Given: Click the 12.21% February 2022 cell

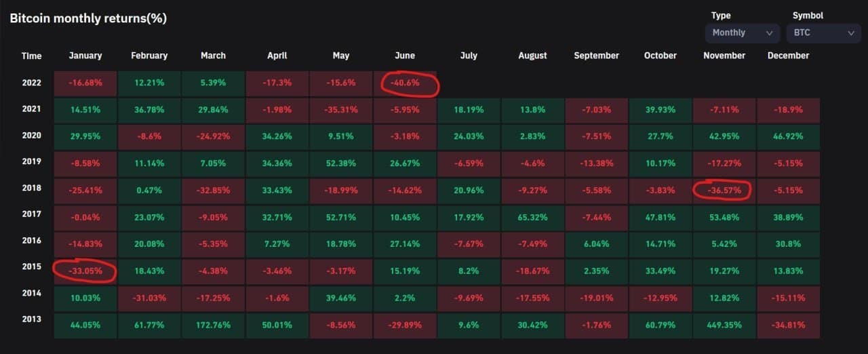Looking at the screenshot, I should coord(149,84).
